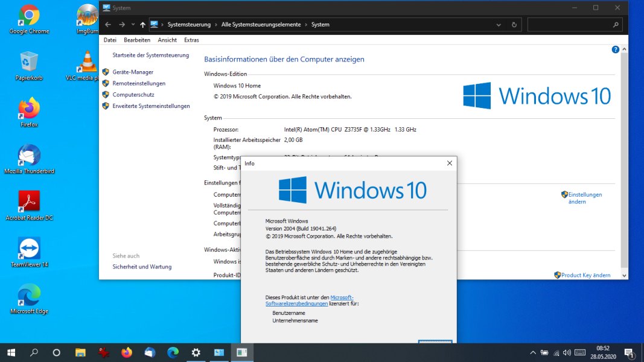Open File Explorer from taskbar
644x362 pixels.
[80, 352]
